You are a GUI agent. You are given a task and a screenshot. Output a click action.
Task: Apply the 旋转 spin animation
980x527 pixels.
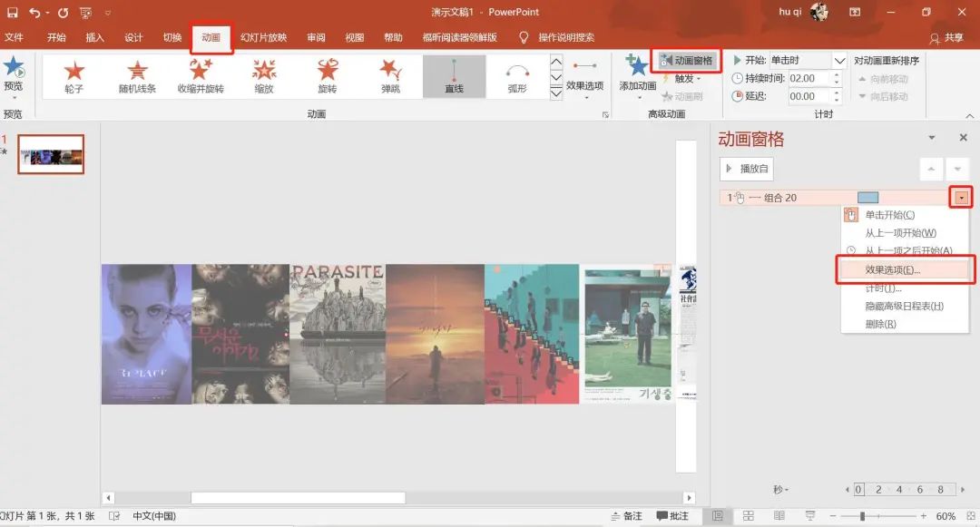coord(328,77)
